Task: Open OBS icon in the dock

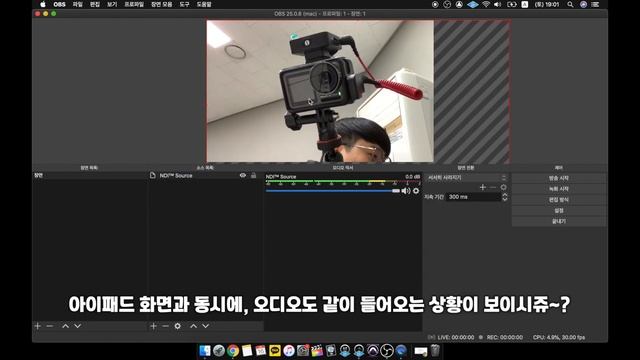Action: click(387, 350)
